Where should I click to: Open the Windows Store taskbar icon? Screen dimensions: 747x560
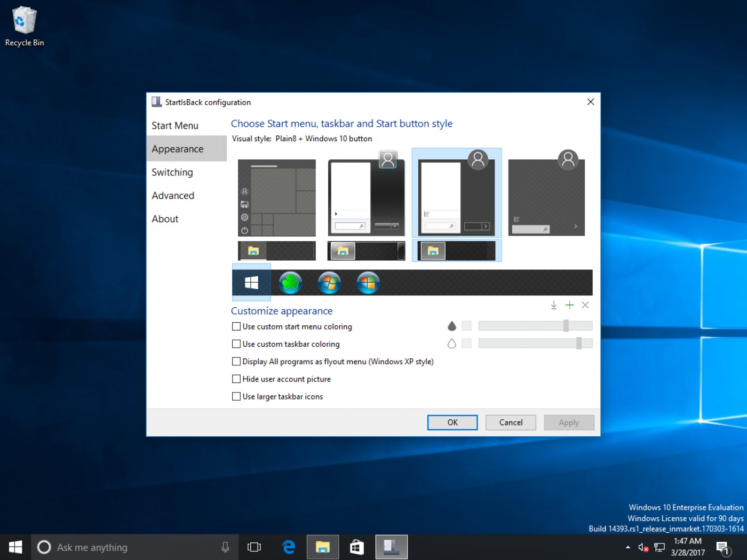click(357, 547)
